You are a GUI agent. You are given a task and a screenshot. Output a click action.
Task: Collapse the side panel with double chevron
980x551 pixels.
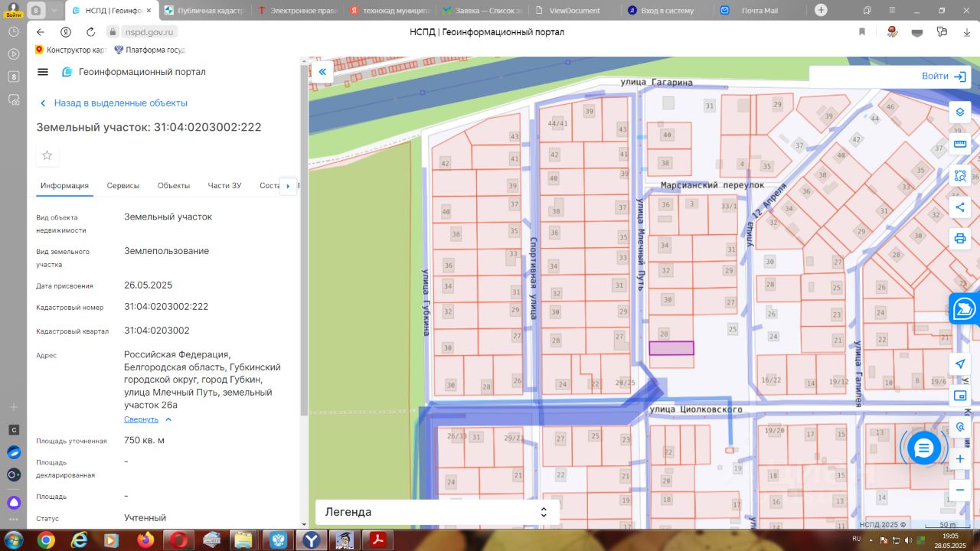point(322,72)
